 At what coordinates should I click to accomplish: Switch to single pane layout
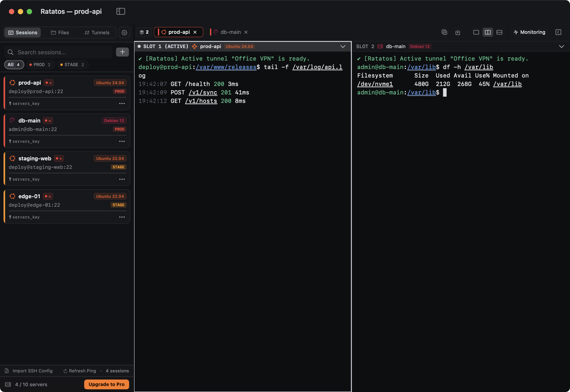(476, 32)
